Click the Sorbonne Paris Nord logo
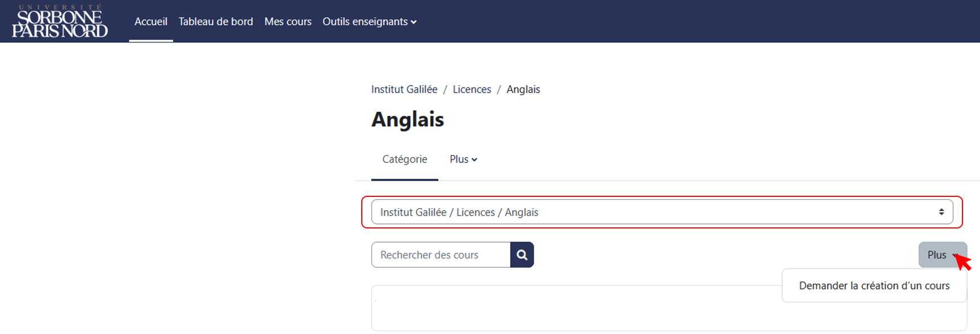This screenshot has width=980, height=334. (x=60, y=21)
